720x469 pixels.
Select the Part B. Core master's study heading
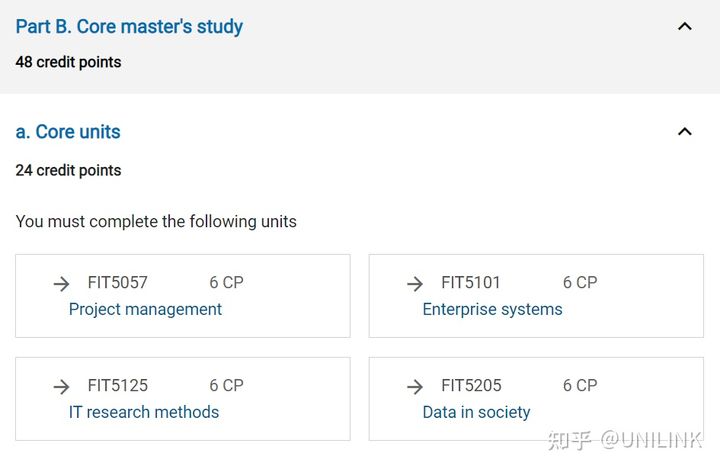point(129,27)
